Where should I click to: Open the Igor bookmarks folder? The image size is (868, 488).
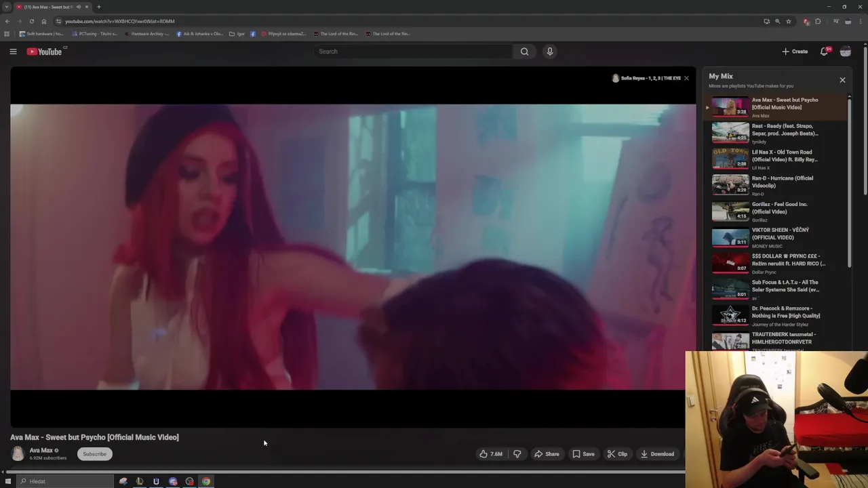point(237,33)
